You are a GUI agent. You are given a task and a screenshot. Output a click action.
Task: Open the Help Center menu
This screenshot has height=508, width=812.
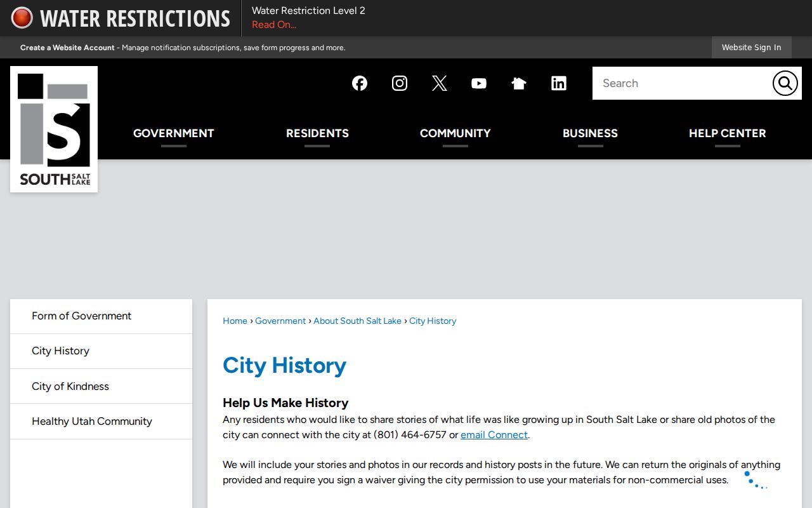728,133
